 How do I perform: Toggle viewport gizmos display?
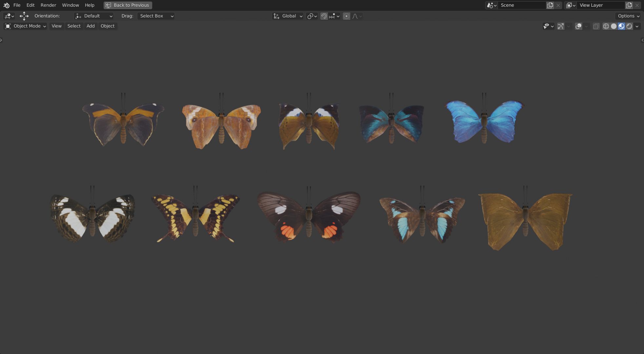click(x=560, y=26)
